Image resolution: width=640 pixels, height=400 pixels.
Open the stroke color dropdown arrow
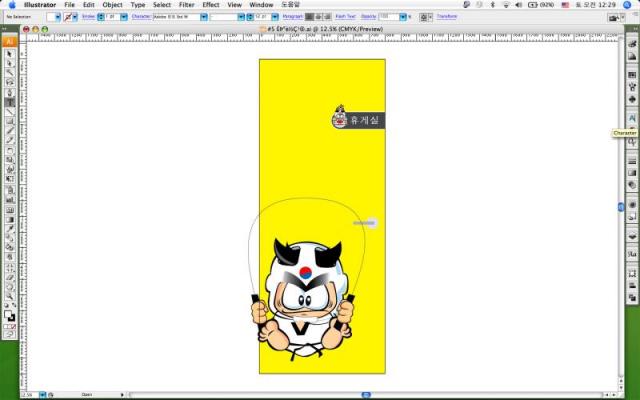[x=75, y=17]
